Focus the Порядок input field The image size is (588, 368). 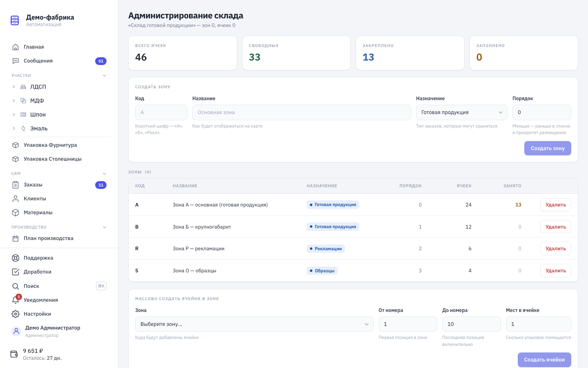click(542, 112)
